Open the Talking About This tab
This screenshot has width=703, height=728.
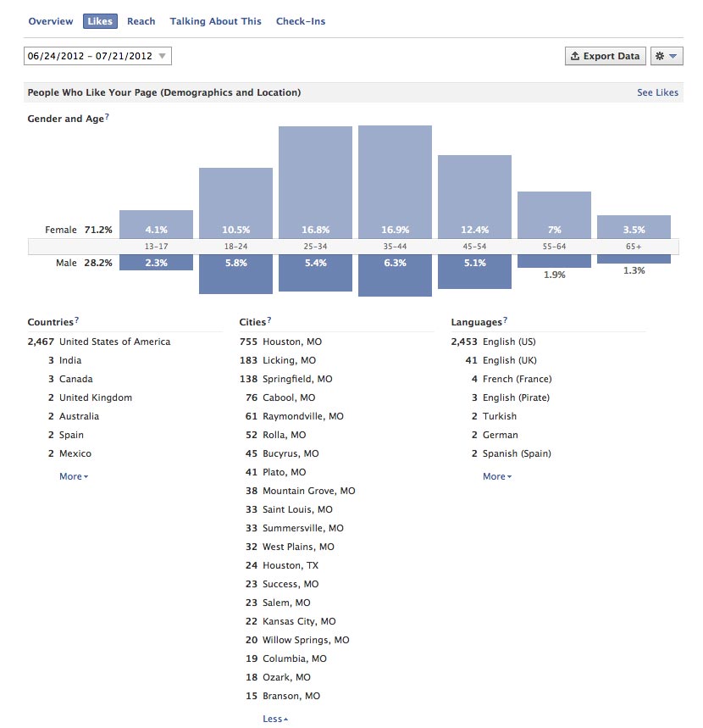tap(215, 21)
